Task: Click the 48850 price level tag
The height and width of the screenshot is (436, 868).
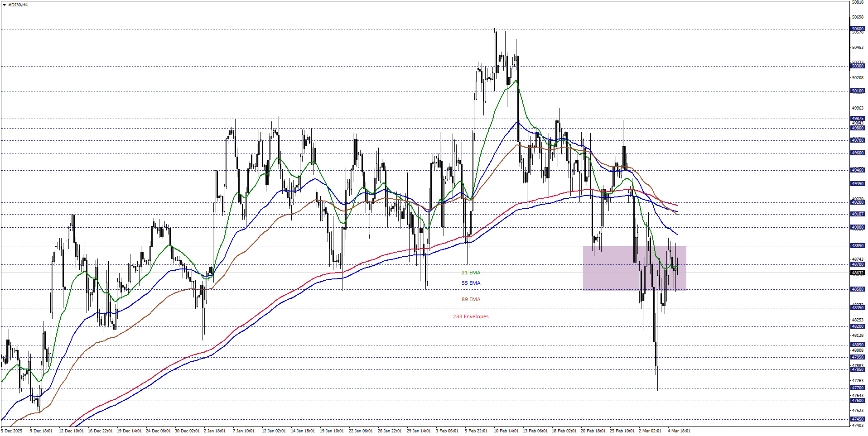Action: pos(858,246)
